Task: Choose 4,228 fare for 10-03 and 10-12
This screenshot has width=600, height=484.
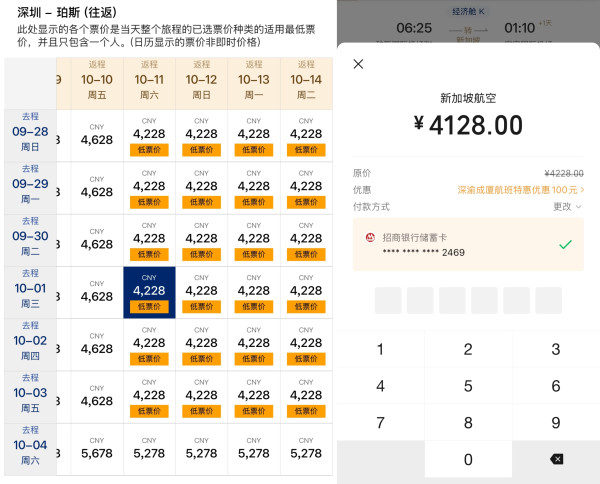Action: (201, 397)
